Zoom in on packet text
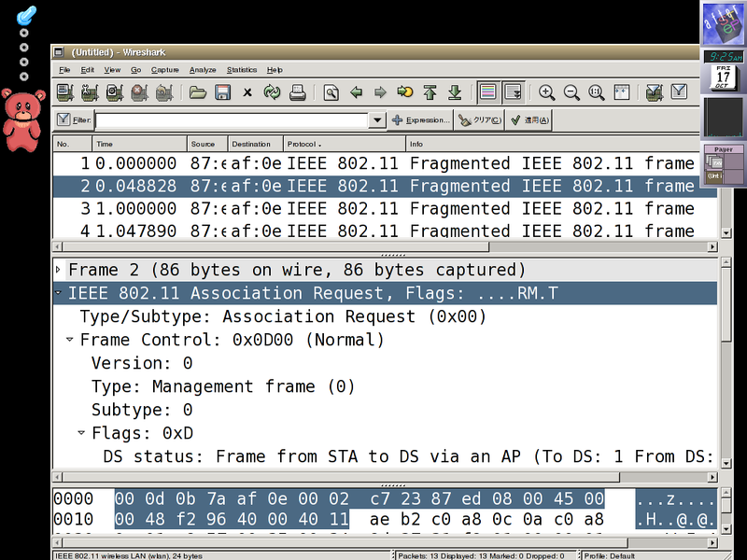The width and height of the screenshot is (747, 560). [x=546, y=91]
